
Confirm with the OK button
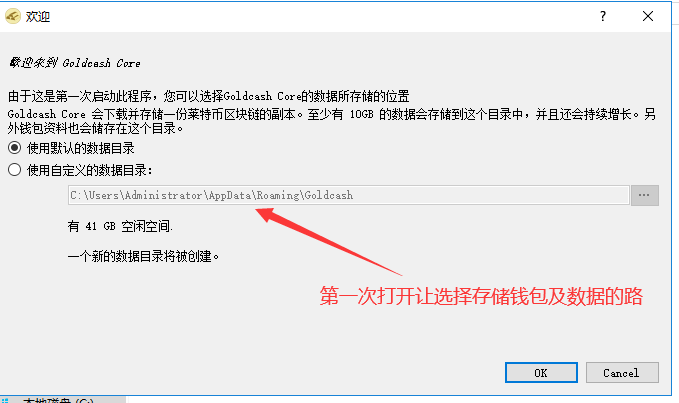point(541,373)
